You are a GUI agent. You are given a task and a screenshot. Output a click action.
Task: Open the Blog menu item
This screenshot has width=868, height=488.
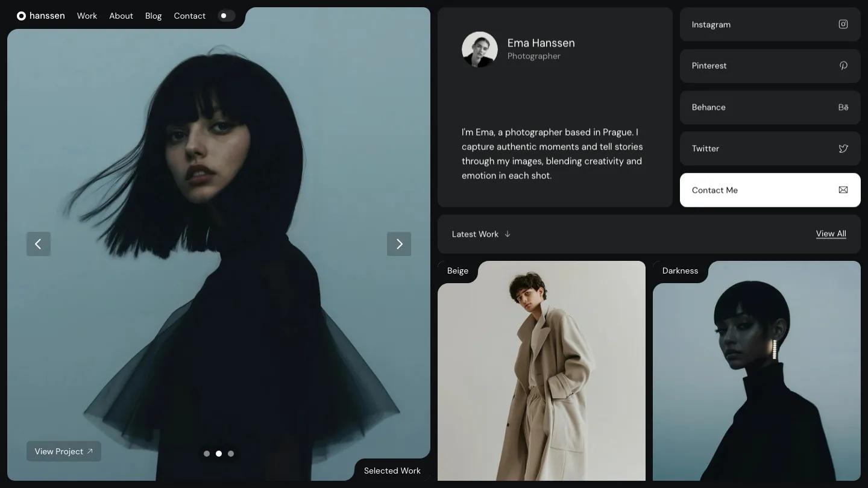pos(153,16)
